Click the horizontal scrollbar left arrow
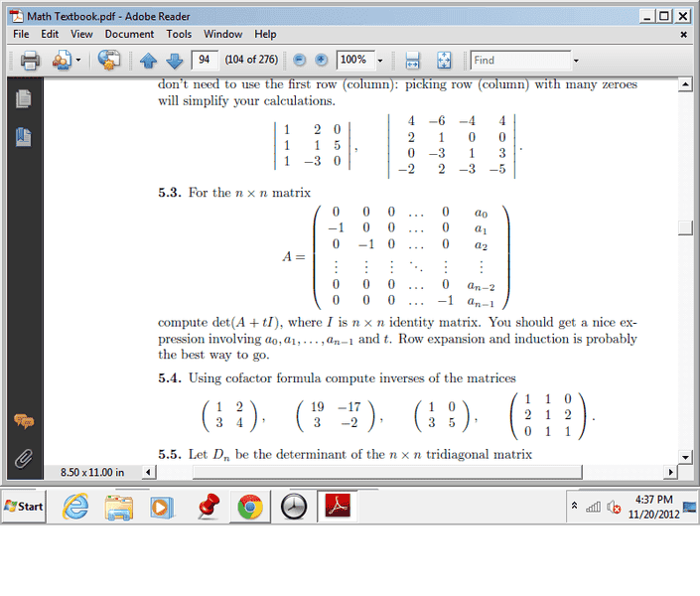The image size is (700, 596). click(149, 472)
